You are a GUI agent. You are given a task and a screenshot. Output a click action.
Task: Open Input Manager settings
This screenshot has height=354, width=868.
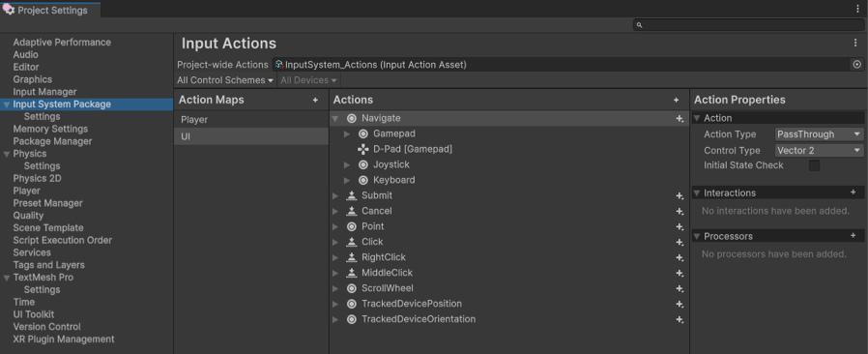tap(44, 92)
